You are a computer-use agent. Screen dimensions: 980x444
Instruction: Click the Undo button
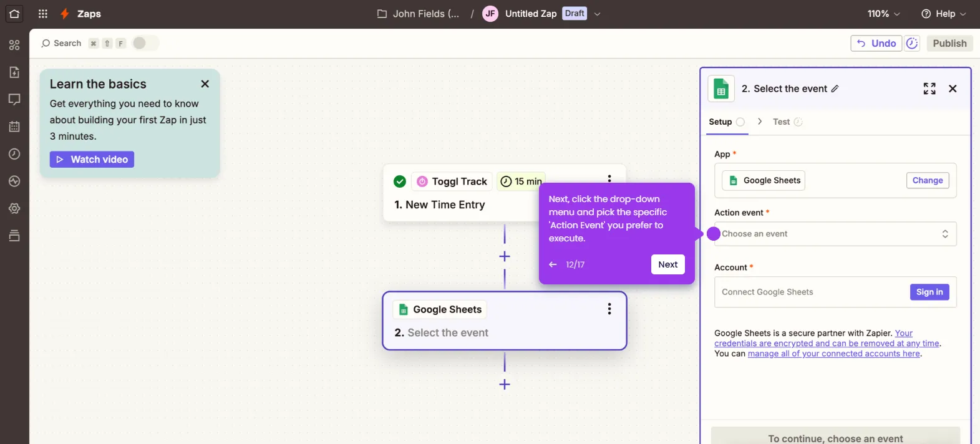876,43
